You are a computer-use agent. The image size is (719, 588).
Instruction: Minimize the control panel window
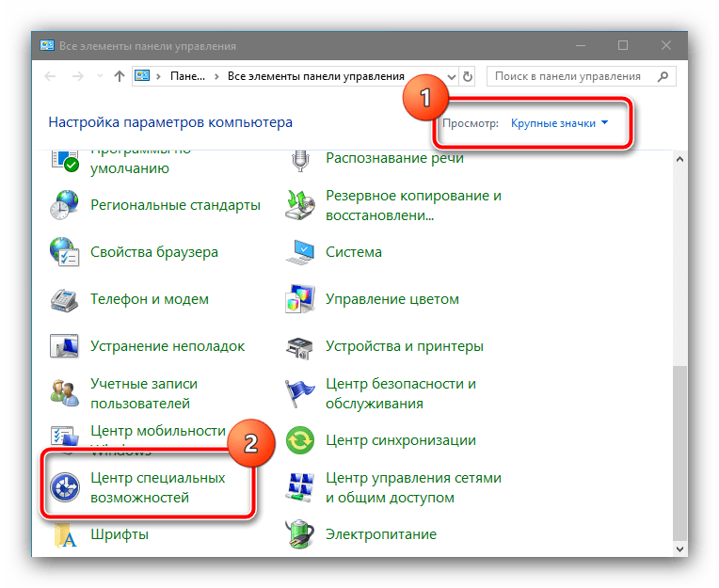coord(581,45)
